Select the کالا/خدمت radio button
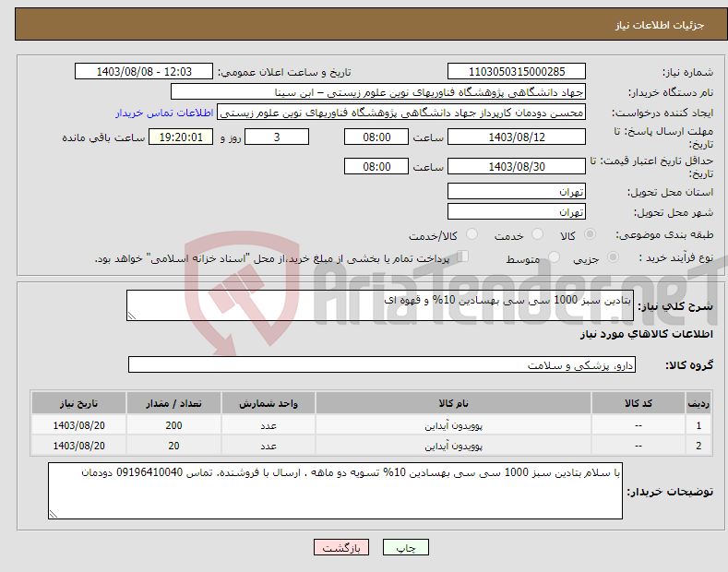The image size is (728, 572). (x=471, y=234)
